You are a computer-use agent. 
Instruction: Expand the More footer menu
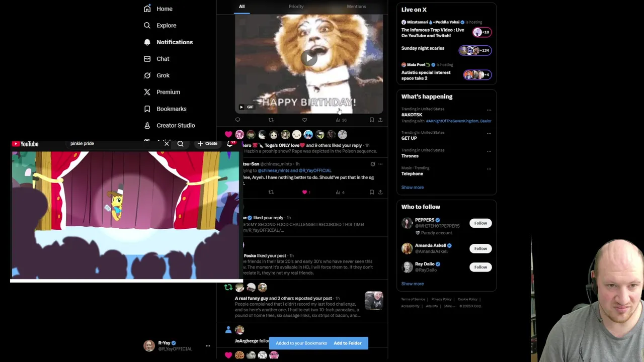pos(449,306)
